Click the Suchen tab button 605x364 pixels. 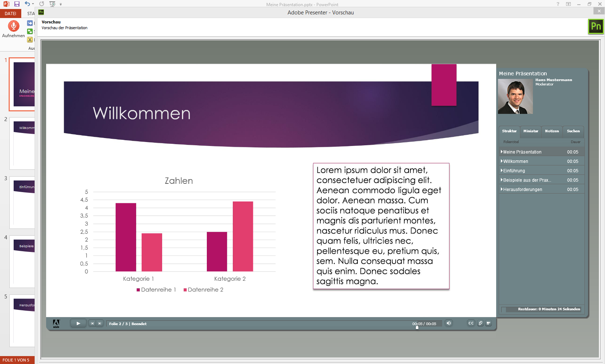[x=573, y=131]
